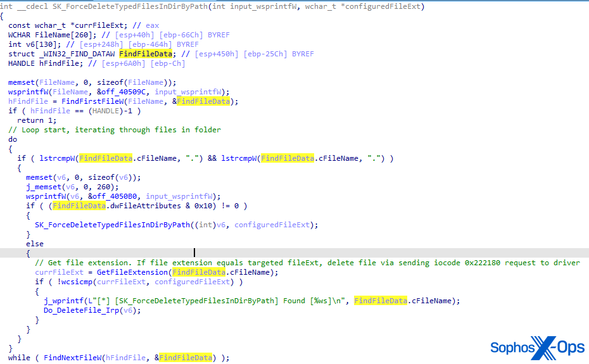Click the first lstrcmpW call in the if condition

[57, 158]
